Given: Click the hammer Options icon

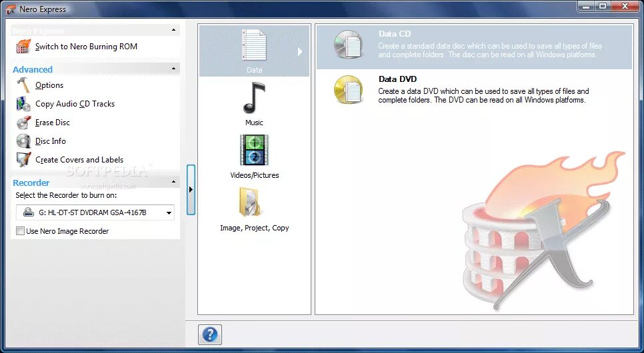Looking at the screenshot, I should (x=23, y=85).
